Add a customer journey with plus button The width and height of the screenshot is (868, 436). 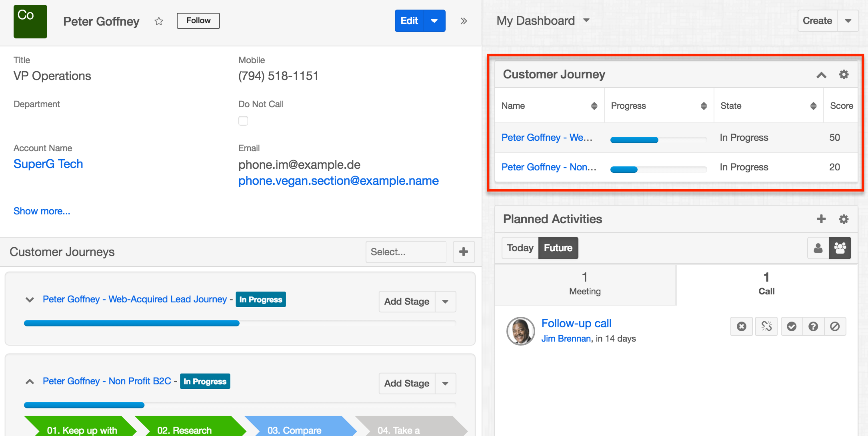point(464,252)
